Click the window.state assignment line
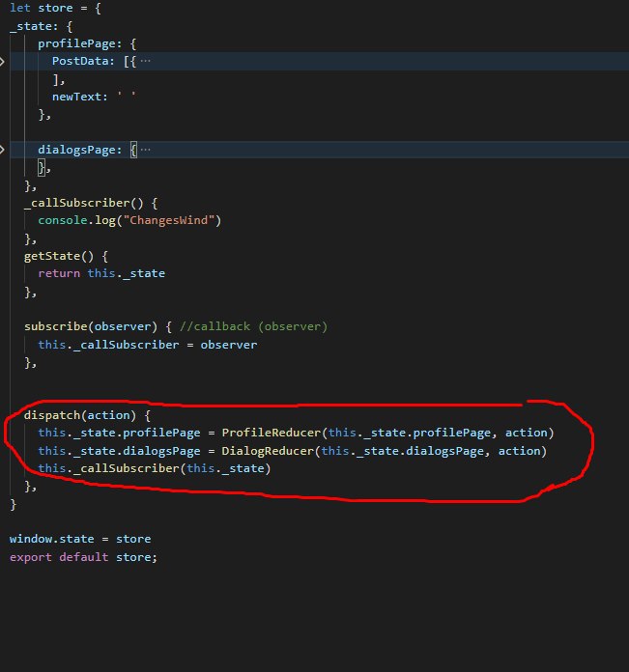The image size is (629, 672). point(80,539)
